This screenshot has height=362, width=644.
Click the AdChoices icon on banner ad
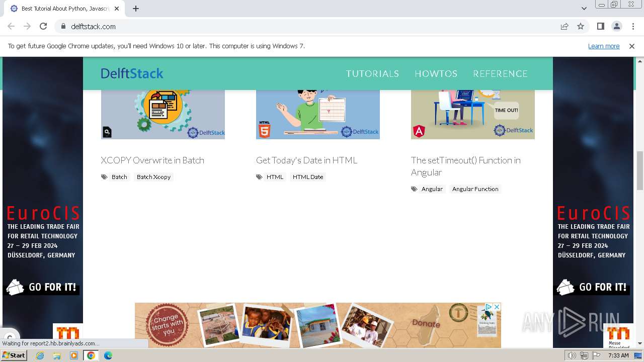click(x=488, y=307)
